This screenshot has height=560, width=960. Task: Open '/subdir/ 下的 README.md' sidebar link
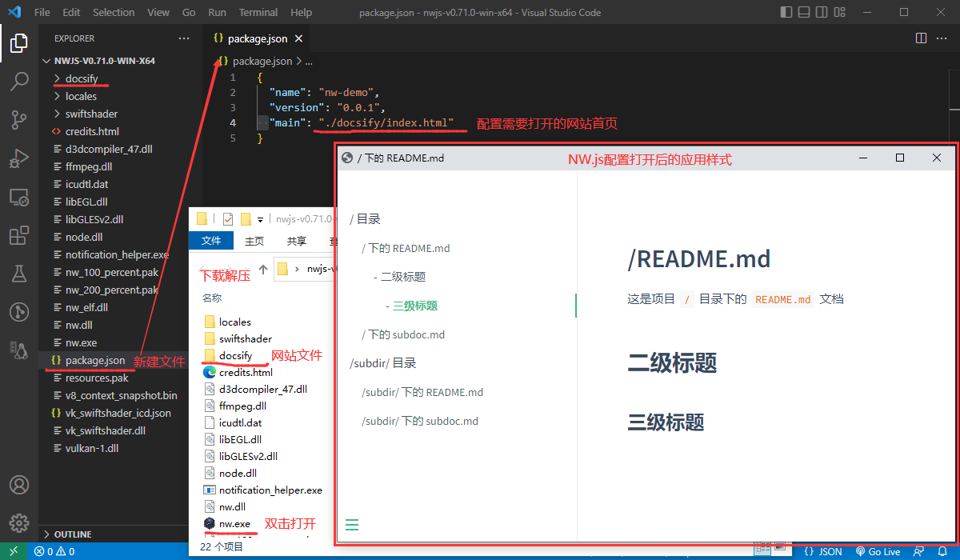(422, 392)
